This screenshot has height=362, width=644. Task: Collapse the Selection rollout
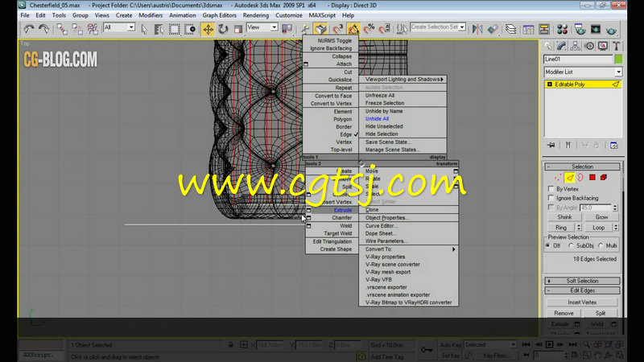(582, 167)
